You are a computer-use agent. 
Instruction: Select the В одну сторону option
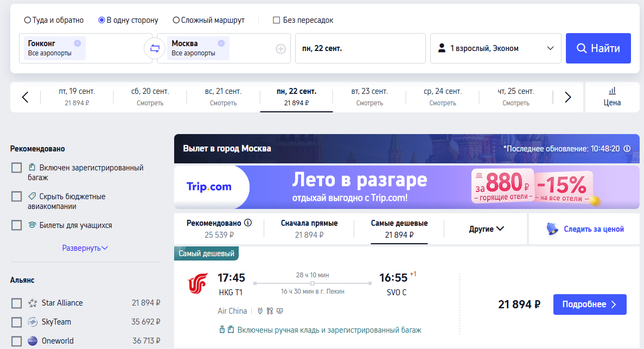coord(128,20)
